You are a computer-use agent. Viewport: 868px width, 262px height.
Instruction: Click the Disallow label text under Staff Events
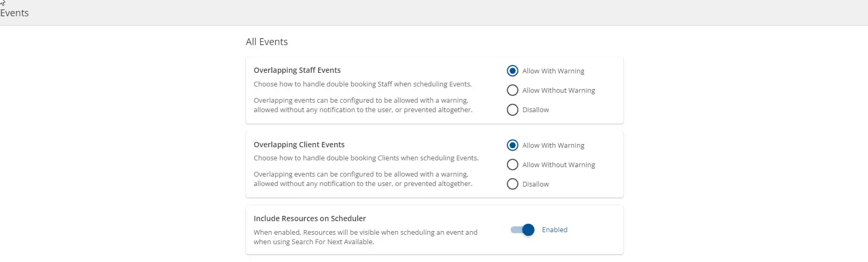[x=536, y=110]
